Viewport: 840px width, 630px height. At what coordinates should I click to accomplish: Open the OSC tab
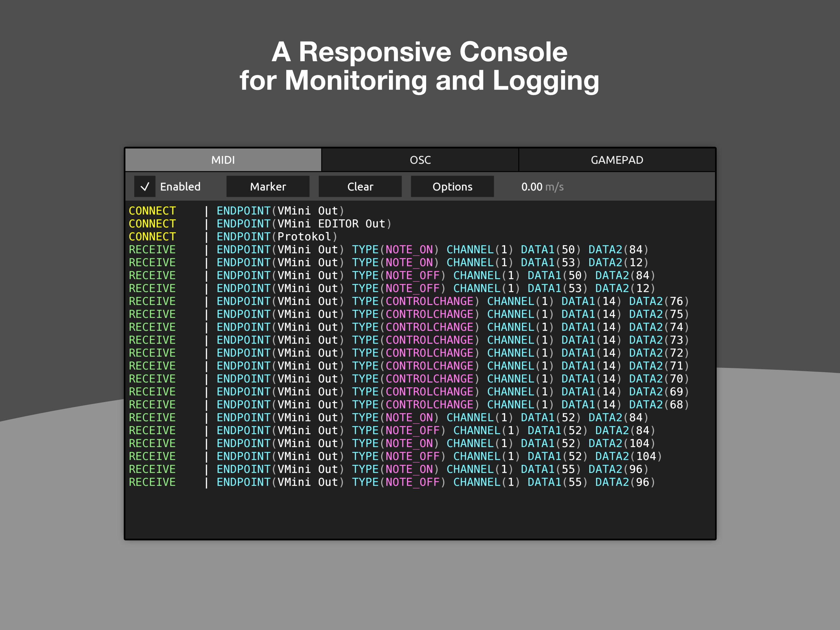click(x=420, y=160)
